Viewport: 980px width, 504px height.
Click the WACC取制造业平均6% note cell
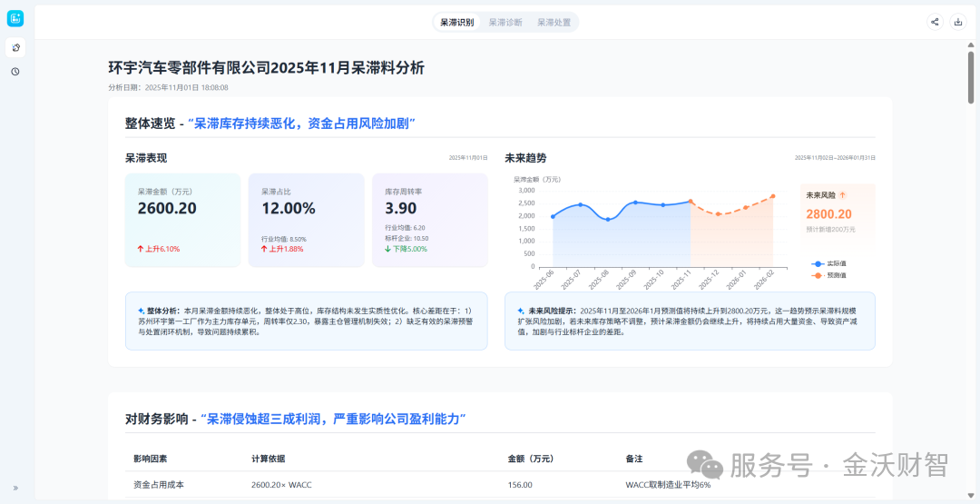[668, 485]
